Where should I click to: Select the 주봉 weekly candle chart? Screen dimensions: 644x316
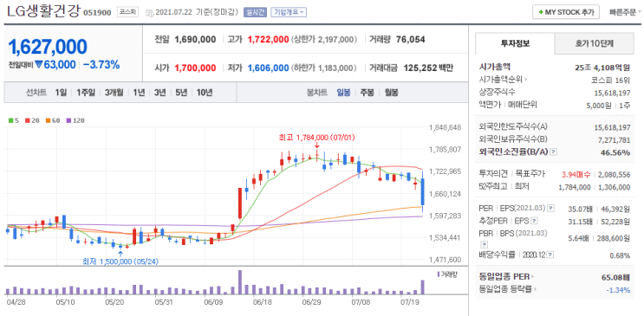(368, 93)
